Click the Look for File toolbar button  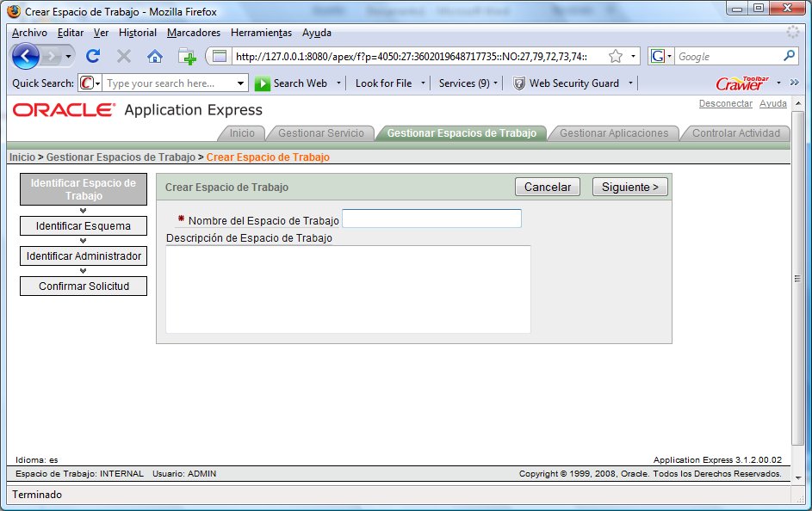(x=383, y=83)
